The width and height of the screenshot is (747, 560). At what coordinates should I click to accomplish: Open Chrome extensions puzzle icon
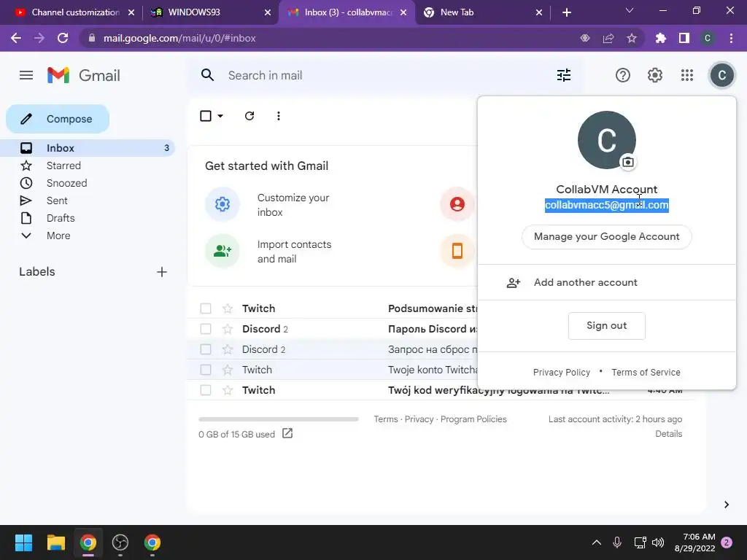coord(660,38)
